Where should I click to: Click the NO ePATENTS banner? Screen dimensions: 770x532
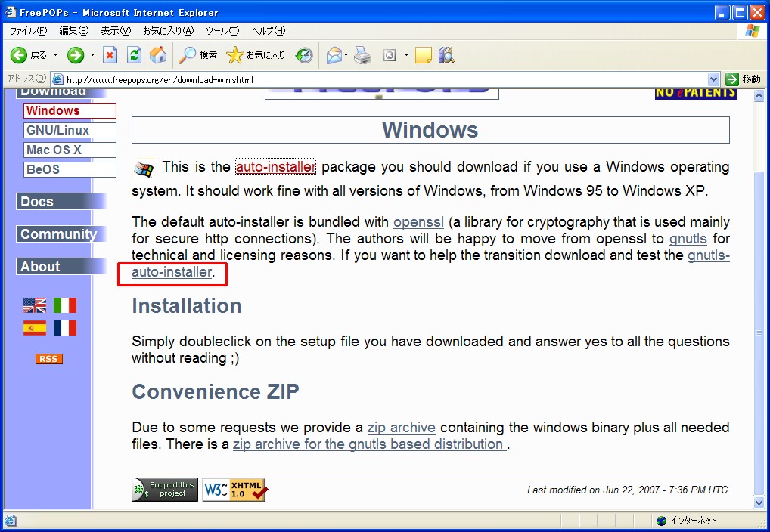coord(695,93)
